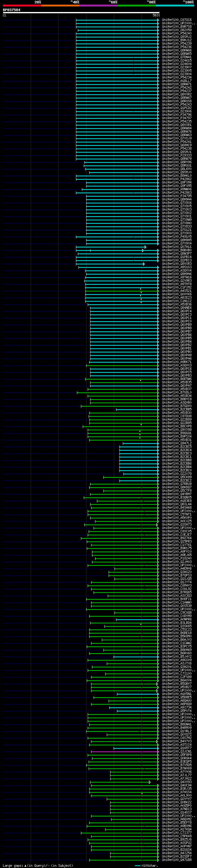Select the hit label UniRef100_Q1PCD2
197x868 pixels.
coord(177,108)
